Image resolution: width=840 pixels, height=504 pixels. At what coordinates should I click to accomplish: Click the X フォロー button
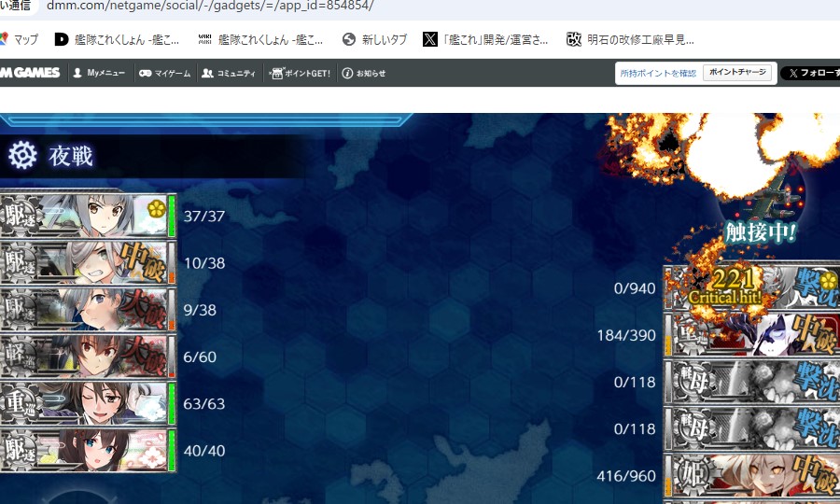(x=812, y=73)
